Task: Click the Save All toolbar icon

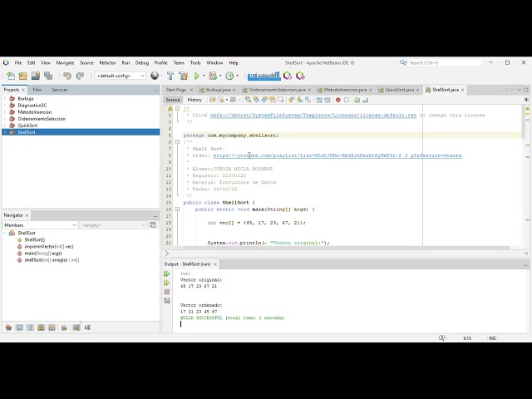Action: tap(48, 76)
